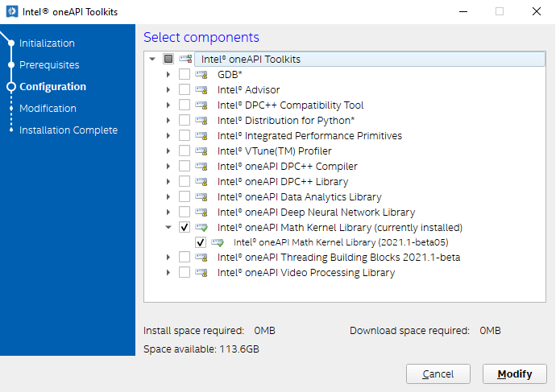Click the Modify button
This screenshot has width=560, height=392.
point(515,373)
